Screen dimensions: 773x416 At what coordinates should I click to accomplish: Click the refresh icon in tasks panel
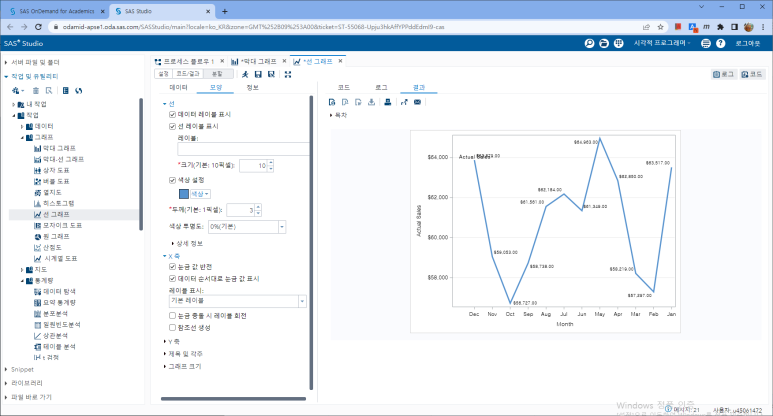(x=79, y=90)
